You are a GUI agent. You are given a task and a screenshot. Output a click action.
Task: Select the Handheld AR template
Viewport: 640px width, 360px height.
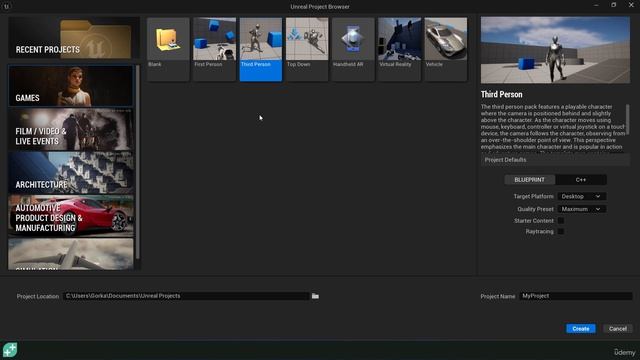click(x=353, y=49)
